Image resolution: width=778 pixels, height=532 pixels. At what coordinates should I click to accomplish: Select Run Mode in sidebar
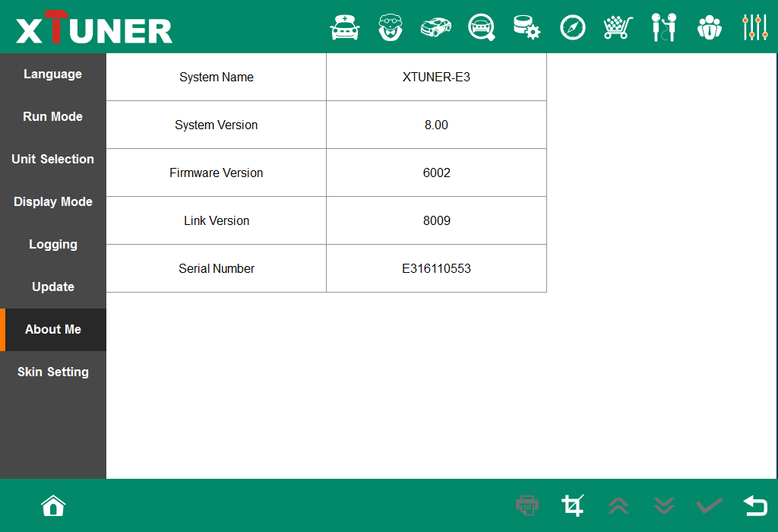(x=53, y=116)
